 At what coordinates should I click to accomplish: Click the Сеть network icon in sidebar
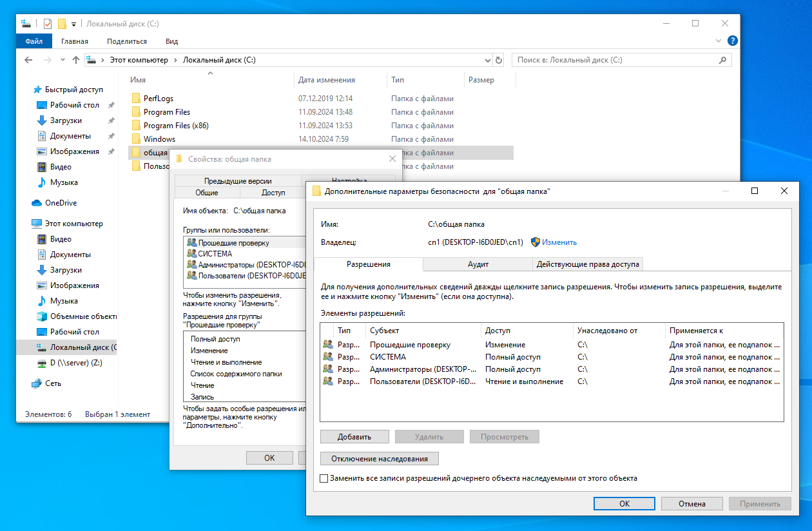pos(37,383)
